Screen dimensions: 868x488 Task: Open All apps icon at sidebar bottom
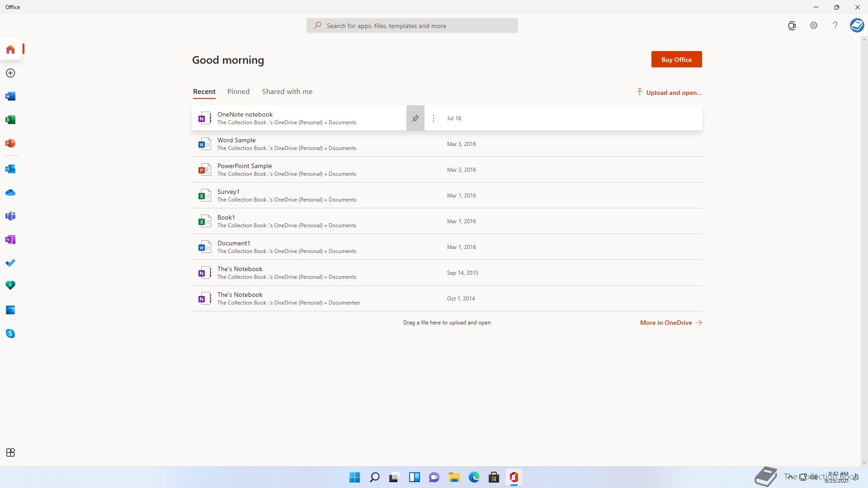click(x=10, y=452)
